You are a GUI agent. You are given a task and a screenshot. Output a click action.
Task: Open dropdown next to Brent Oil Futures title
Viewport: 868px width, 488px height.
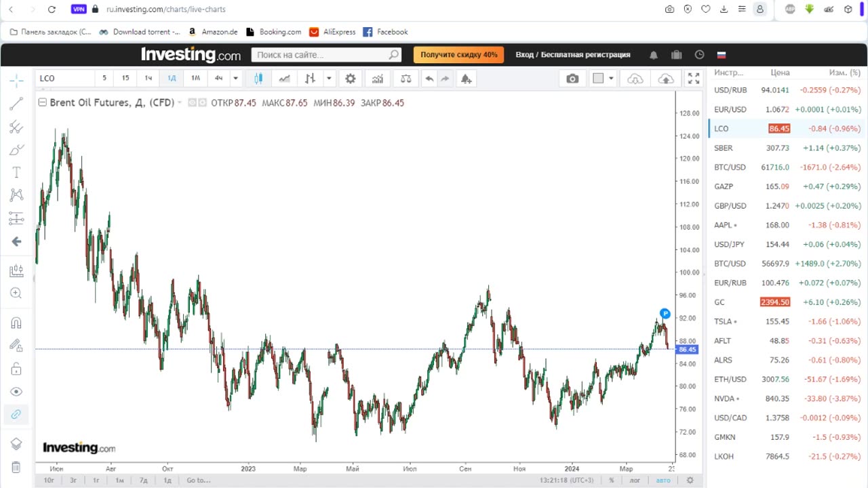[180, 103]
